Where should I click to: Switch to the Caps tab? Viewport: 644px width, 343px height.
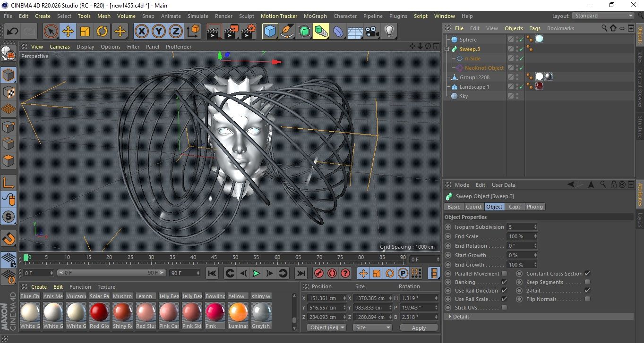(x=515, y=207)
